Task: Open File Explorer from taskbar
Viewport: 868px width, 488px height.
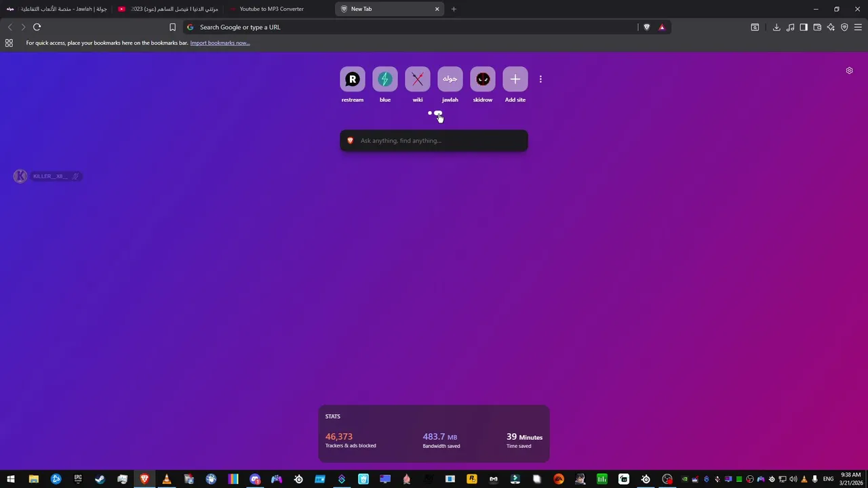Action: [33, 479]
